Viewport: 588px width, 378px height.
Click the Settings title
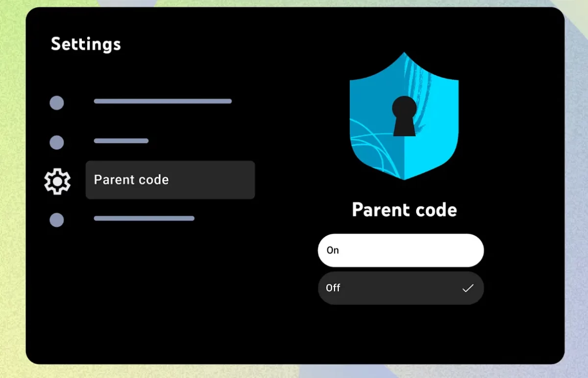pos(86,44)
